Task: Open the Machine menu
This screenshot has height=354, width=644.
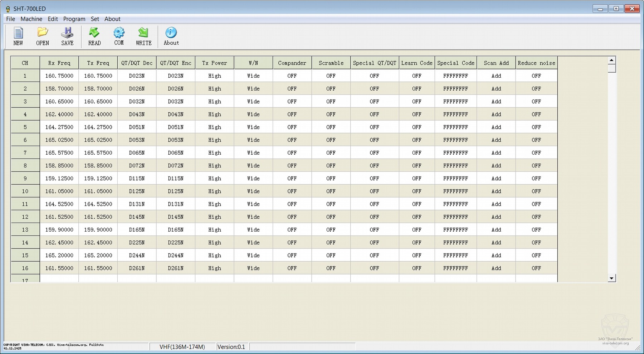Action: [31, 19]
